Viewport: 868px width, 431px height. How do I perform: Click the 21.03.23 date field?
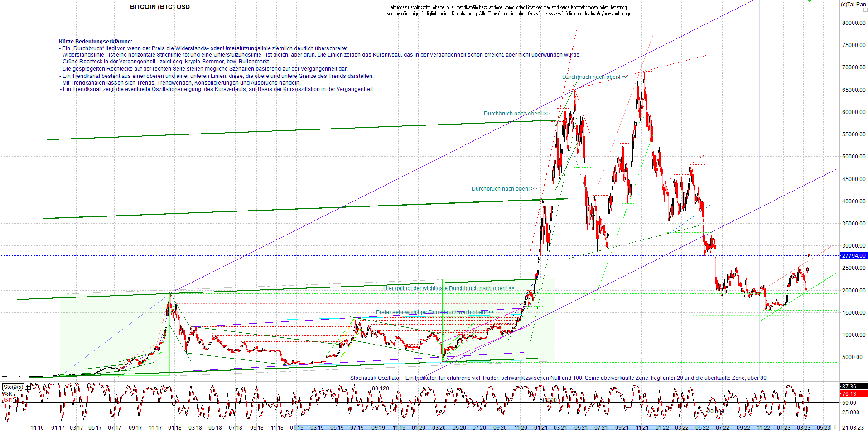(x=853, y=427)
